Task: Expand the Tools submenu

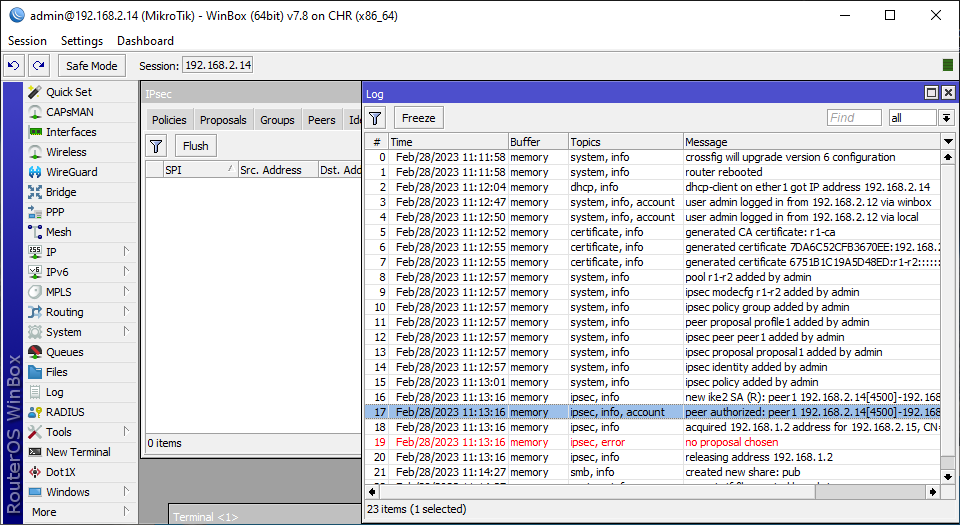Action: click(126, 431)
